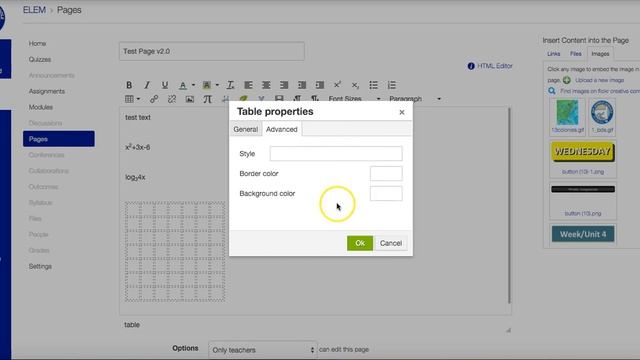
Task: Apply subscript formatting
Action: click(x=356, y=85)
